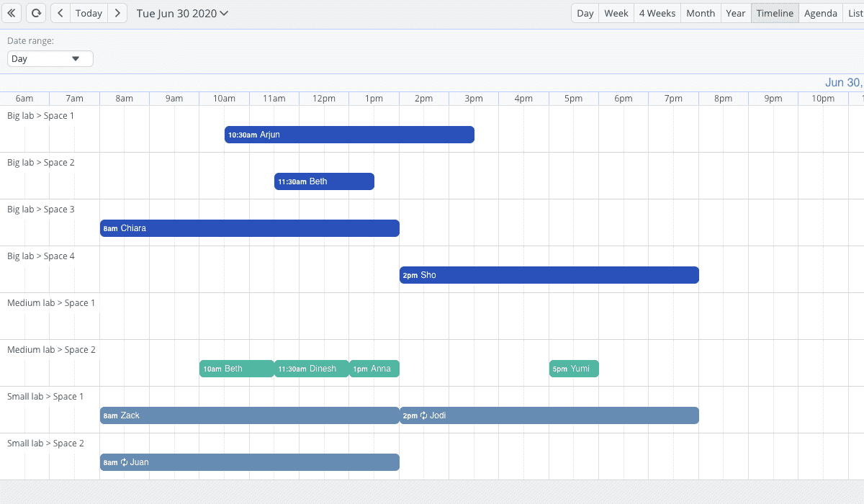The height and width of the screenshot is (504, 864).
Task: Click the refresh calendar icon
Action: pyautogui.click(x=35, y=13)
